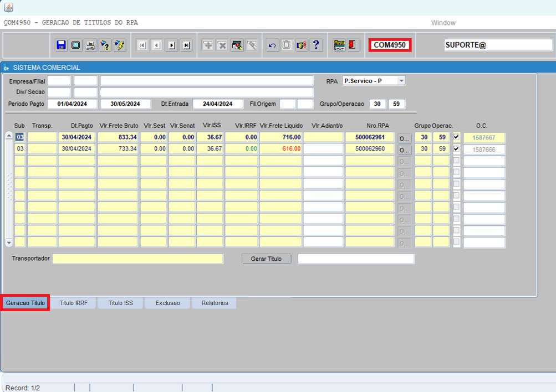Click the up arrow of the records scrollbar
This screenshot has height=392, width=556.
(x=9, y=136)
